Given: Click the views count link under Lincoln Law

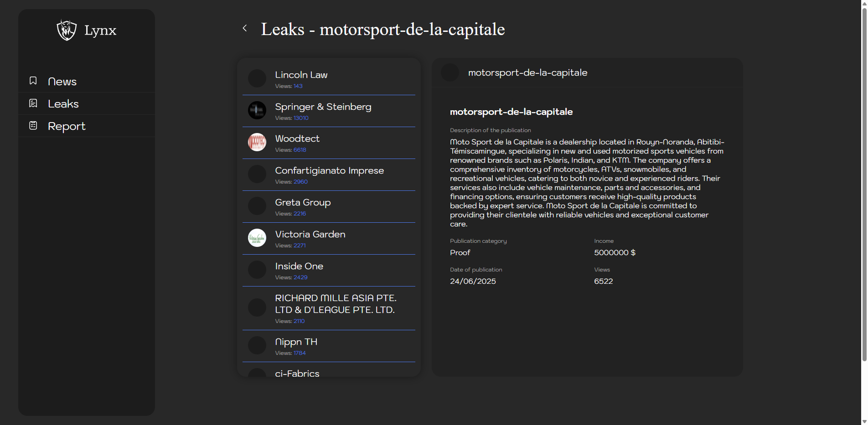Looking at the screenshot, I should tap(298, 86).
